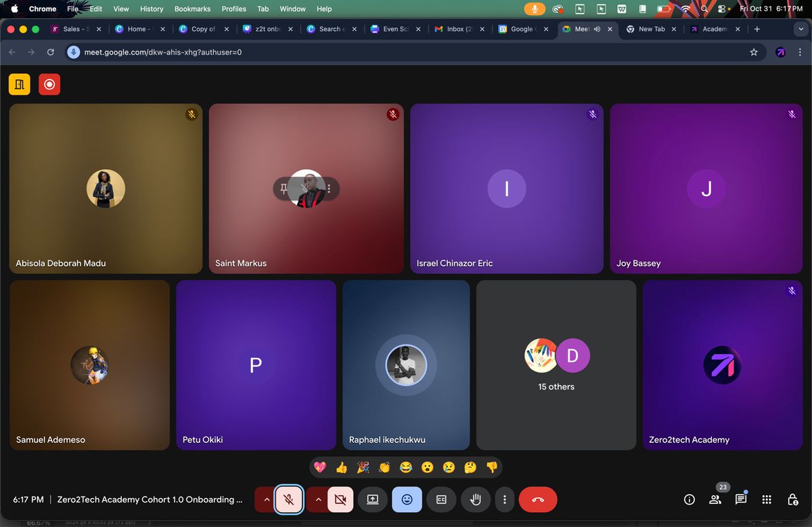This screenshot has width=812, height=527.
Task: Select Joy Bassey's participant tile
Action: click(706, 188)
